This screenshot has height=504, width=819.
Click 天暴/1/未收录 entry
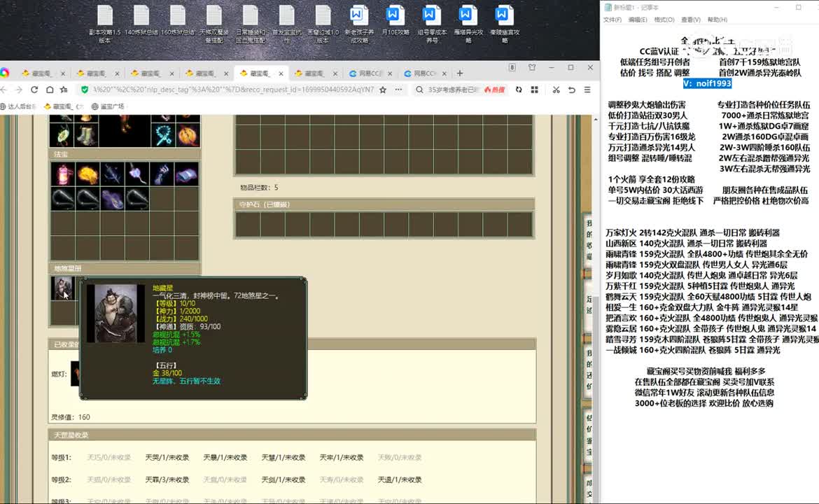pos(225,458)
